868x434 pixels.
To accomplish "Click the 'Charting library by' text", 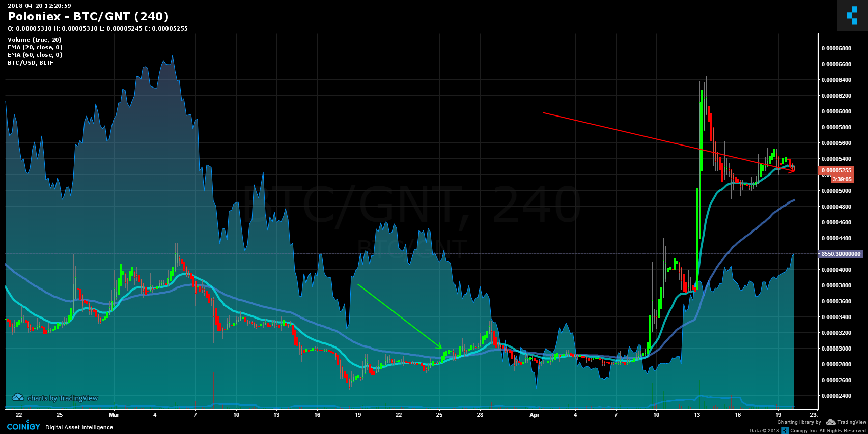I will tap(799, 422).
